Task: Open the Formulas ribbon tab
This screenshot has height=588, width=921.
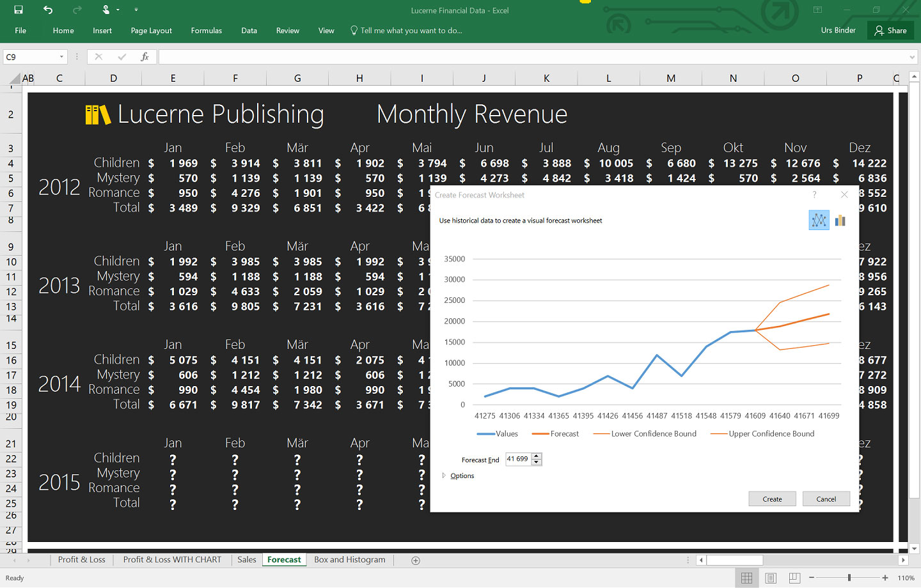Action: pos(207,31)
